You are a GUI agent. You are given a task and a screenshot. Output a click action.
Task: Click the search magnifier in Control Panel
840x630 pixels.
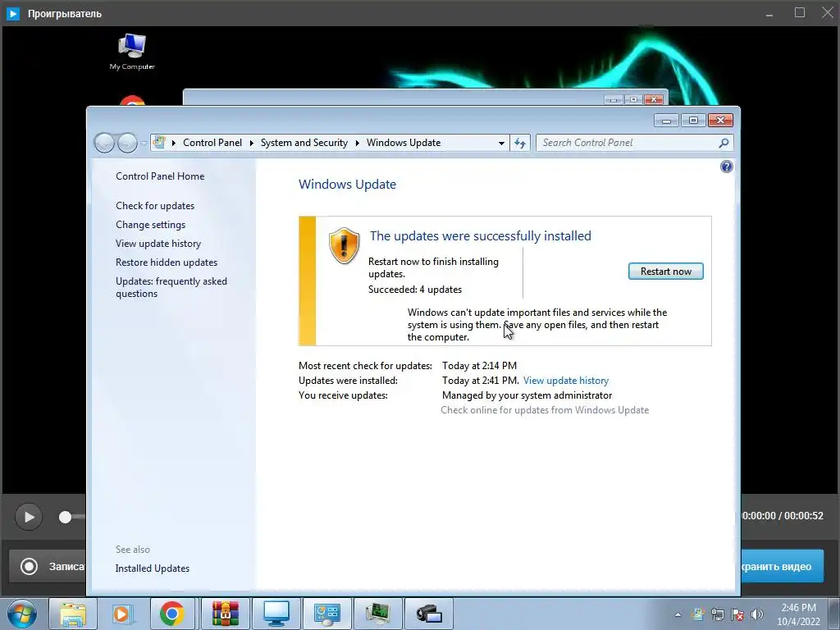coord(724,143)
